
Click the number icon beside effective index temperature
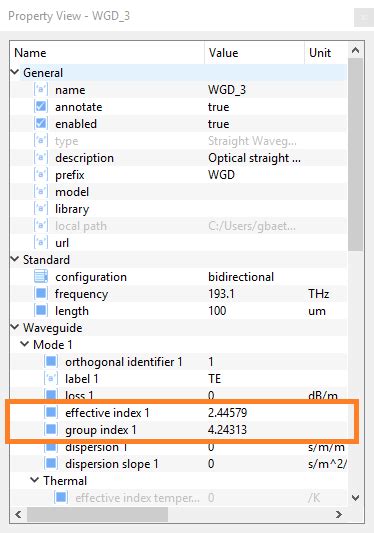[x=61, y=497]
